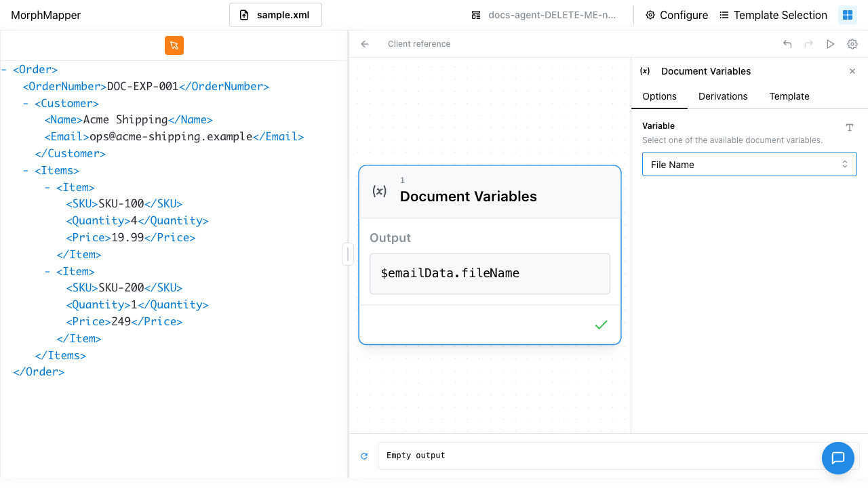Open Template Selection
This screenshot has width=868, height=488.
(773, 15)
